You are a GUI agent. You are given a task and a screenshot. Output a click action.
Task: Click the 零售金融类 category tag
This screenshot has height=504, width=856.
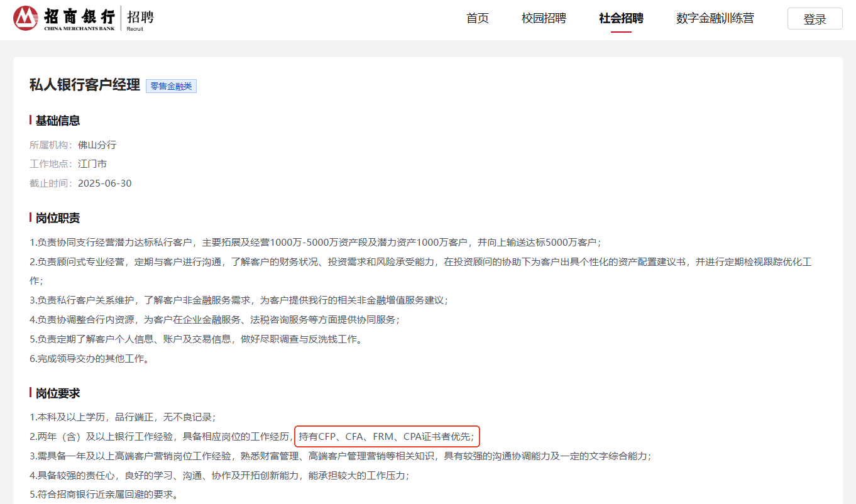pos(171,86)
